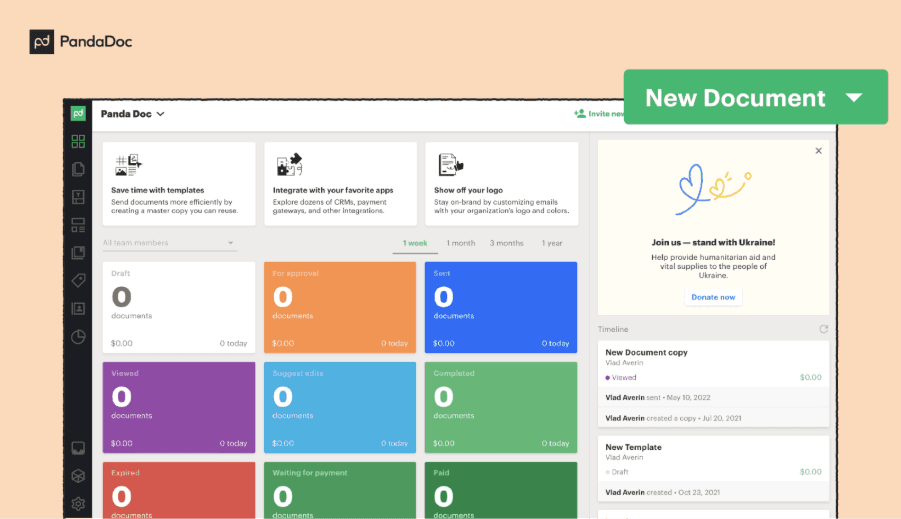Open the Documents icon in sidebar
Viewport: 901px width, 519px height.
(78, 169)
